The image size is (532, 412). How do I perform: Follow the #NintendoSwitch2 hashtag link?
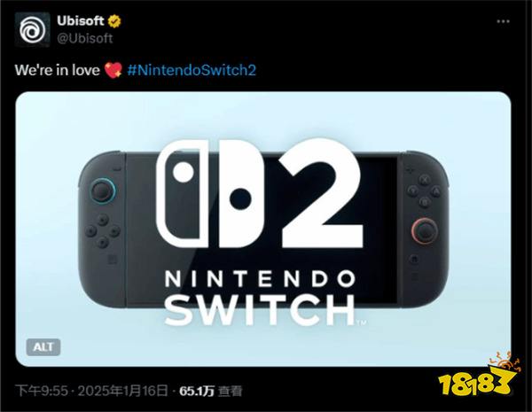click(192, 70)
